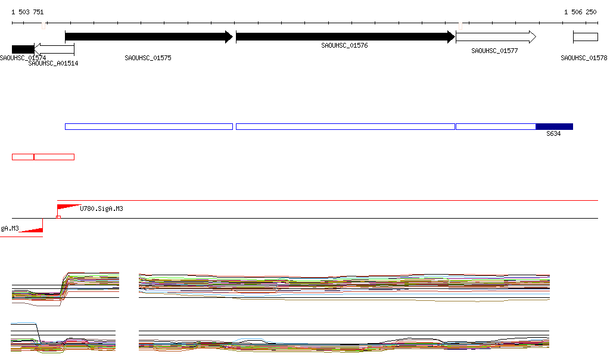The height and width of the screenshot is (364, 610).
Task: Click the black SAOUHSC_01574 gene block
Action: [x=23, y=49]
